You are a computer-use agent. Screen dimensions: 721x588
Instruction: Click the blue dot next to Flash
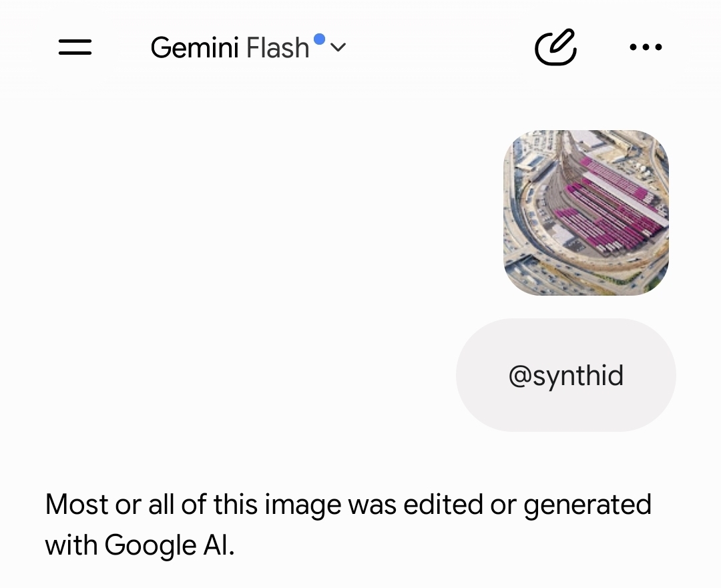319,39
